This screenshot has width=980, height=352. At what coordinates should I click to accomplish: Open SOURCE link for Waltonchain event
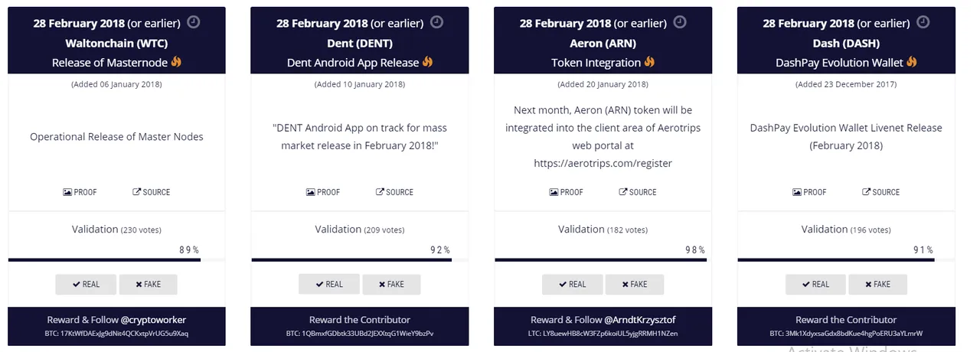[x=152, y=192]
